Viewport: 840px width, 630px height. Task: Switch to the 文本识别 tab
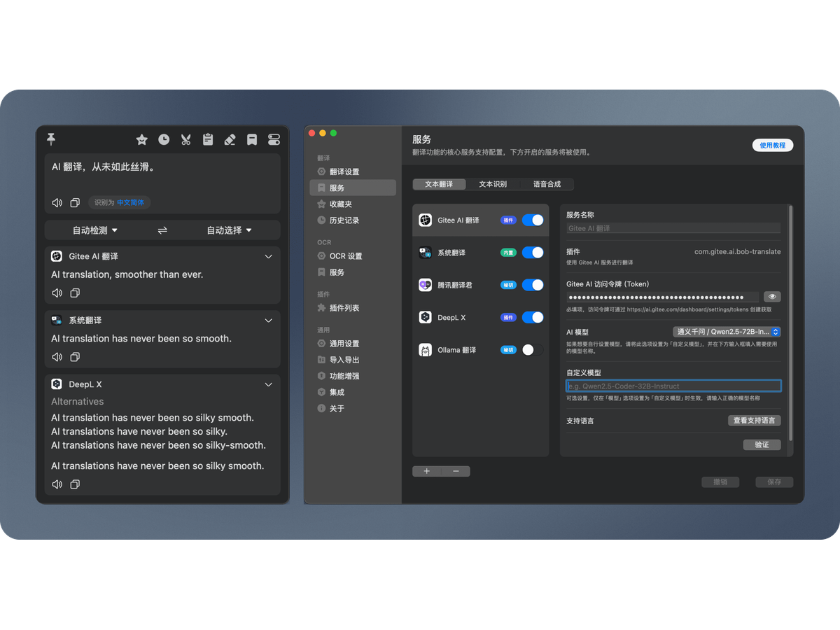[493, 184]
